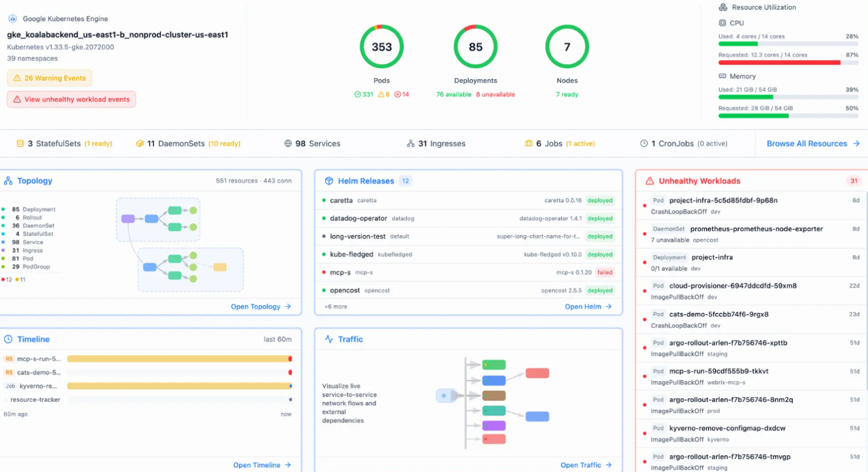
Task: Open pod argo-rollout-arlen-f7b756746-xpttb
Action: click(x=751, y=348)
